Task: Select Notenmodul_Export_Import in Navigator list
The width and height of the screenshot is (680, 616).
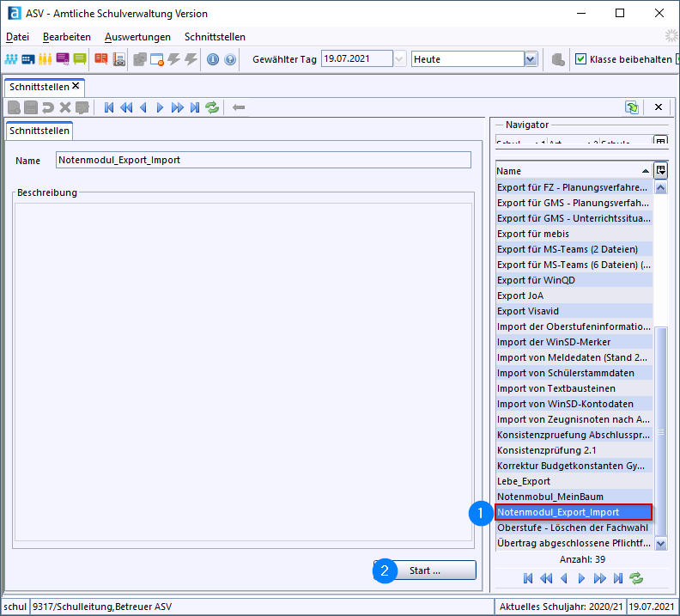Action: (x=574, y=512)
